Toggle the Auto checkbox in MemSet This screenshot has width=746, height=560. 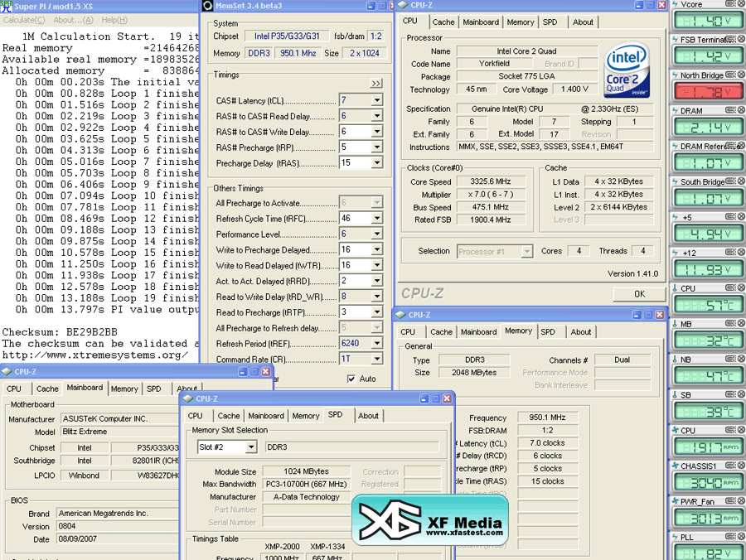point(351,379)
